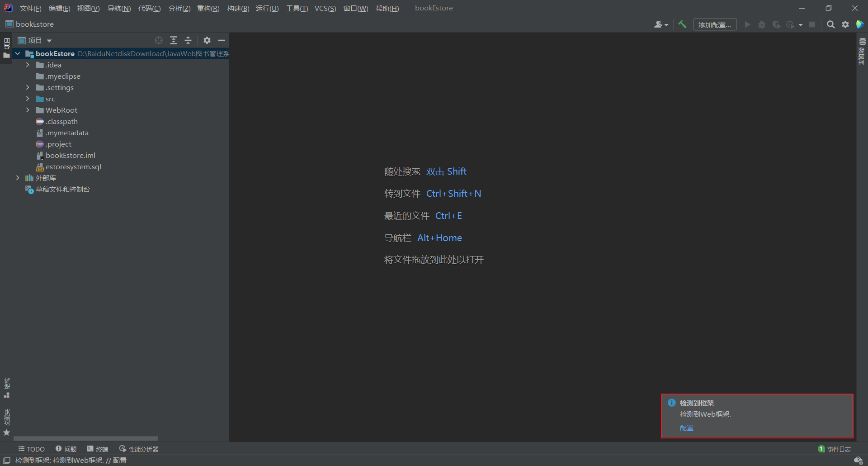Screen dimensions: 868x466
Task: Expand the WebRoot folder
Action: pyautogui.click(x=28, y=110)
